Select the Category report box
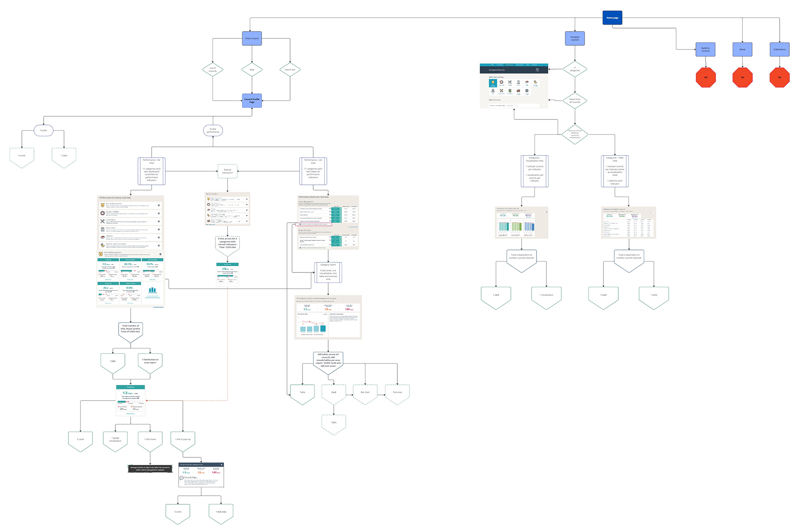Image resolution: width=796 pixels, height=532 pixels. click(x=328, y=272)
